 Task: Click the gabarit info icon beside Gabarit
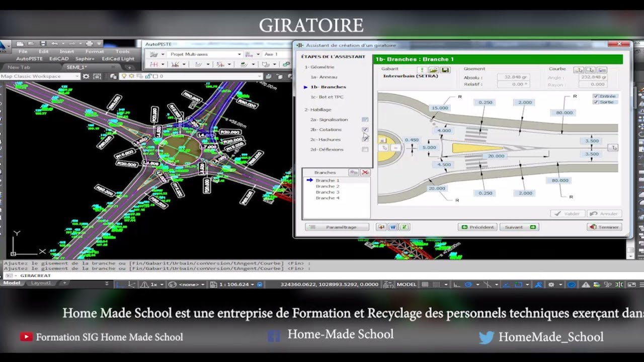click(x=422, y=70)
